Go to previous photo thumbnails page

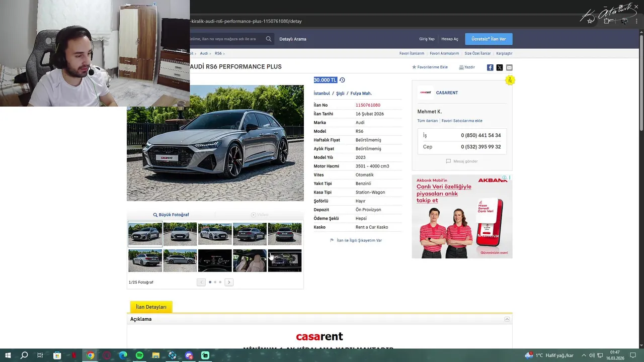201,282
